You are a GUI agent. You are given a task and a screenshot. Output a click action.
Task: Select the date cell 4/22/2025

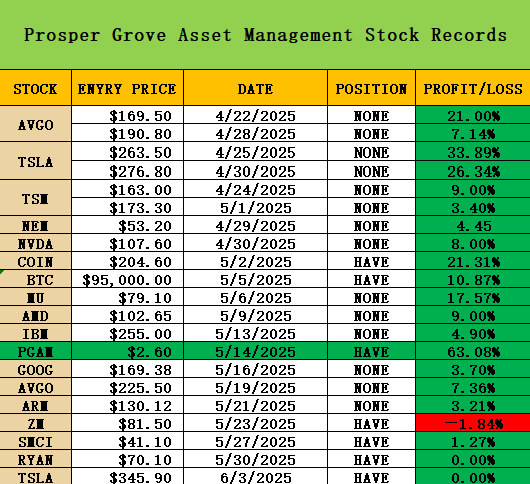pos(256,115)
